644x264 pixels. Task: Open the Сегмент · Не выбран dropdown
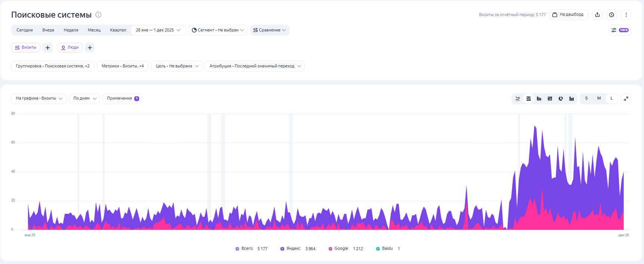pos(218,30)
